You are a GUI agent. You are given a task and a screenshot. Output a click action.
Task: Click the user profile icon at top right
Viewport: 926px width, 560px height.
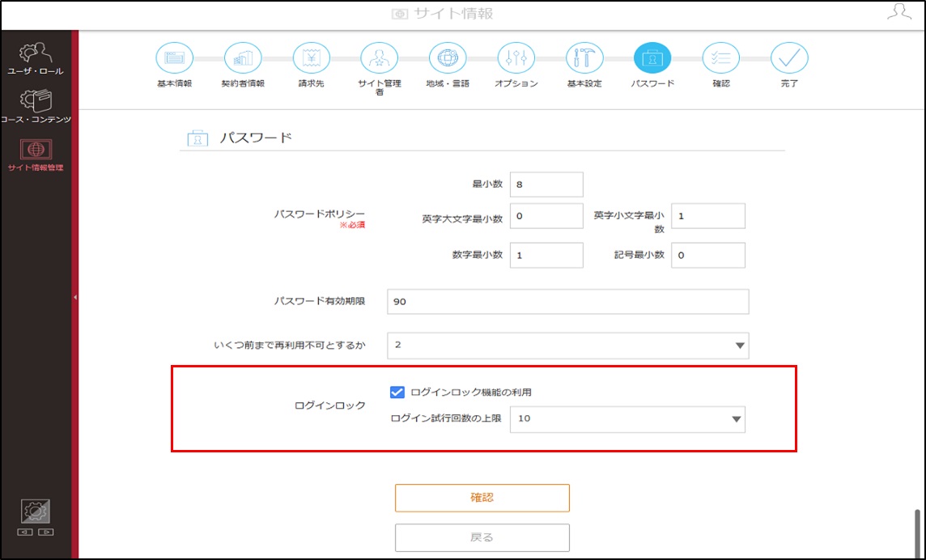pos(898,12)
